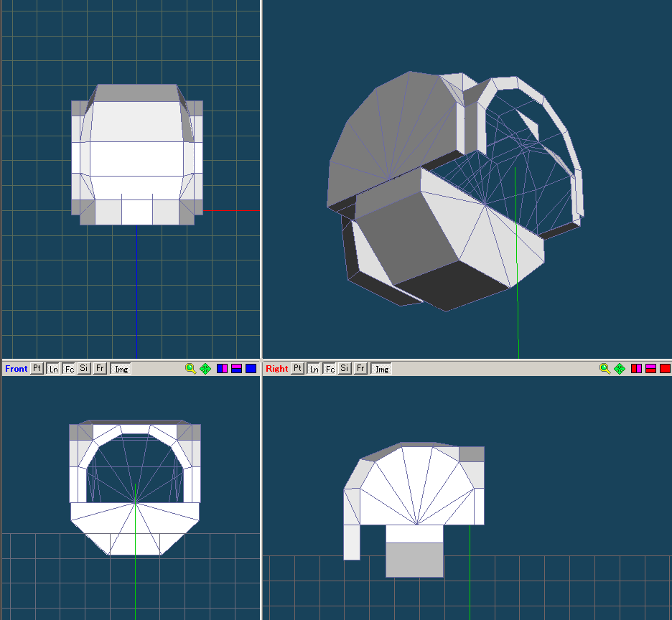Toggle Si display in Right view
Viewport: 672px width, 620px height.
click(345, 369)
